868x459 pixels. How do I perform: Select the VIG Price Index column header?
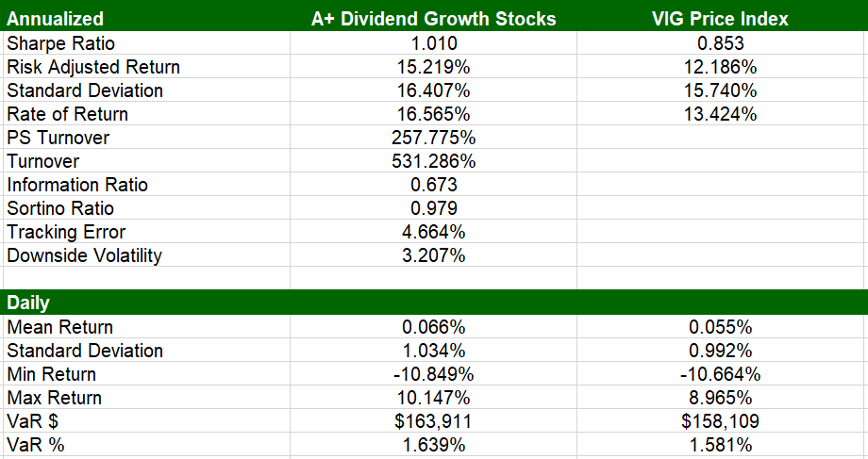(721, 19)
